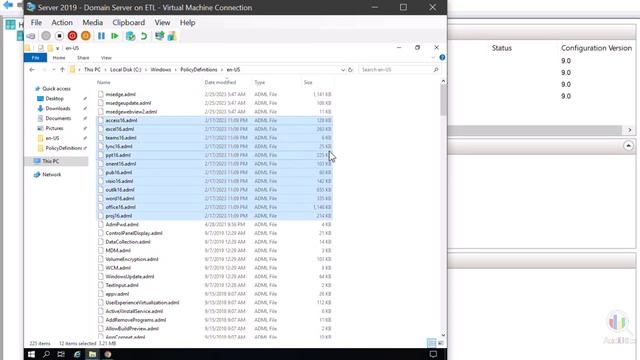640x360 pixels.
Task: Click the orange Save VM state icon
Action: click(x=85, y=36)
